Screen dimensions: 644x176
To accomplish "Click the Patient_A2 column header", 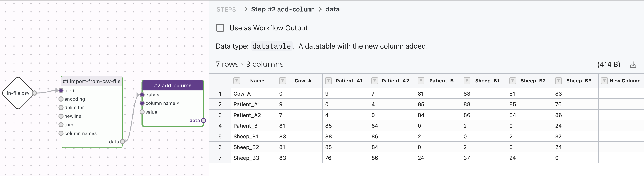I will click(x=395, y=81).
